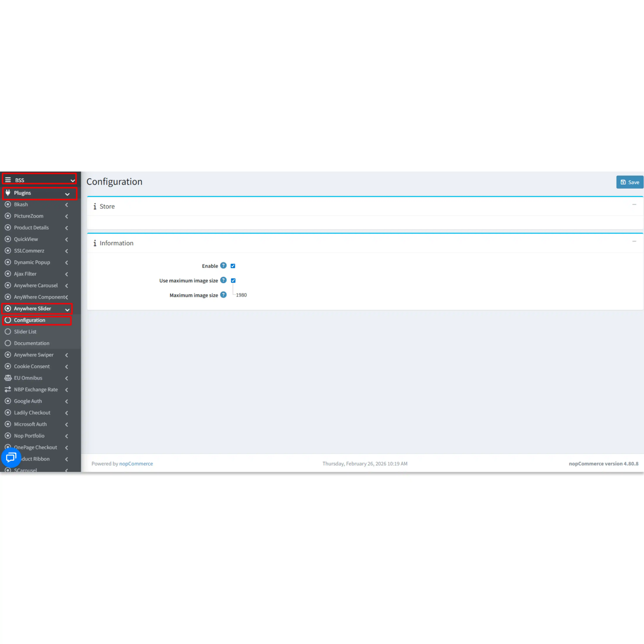Open the nopCommerce footer link
The height and width of the screenshot is (644, 644).
[136, 463]
